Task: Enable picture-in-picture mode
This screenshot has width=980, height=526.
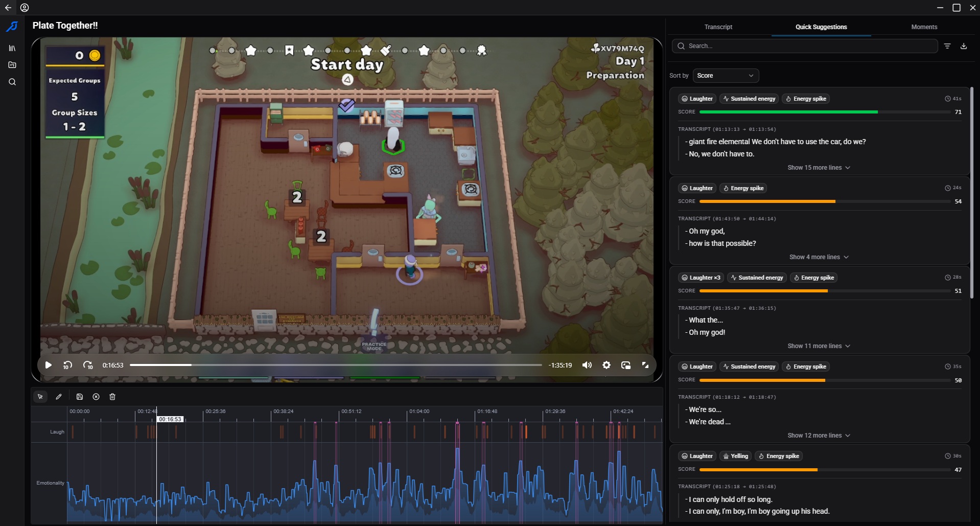Action: point(626,365)
